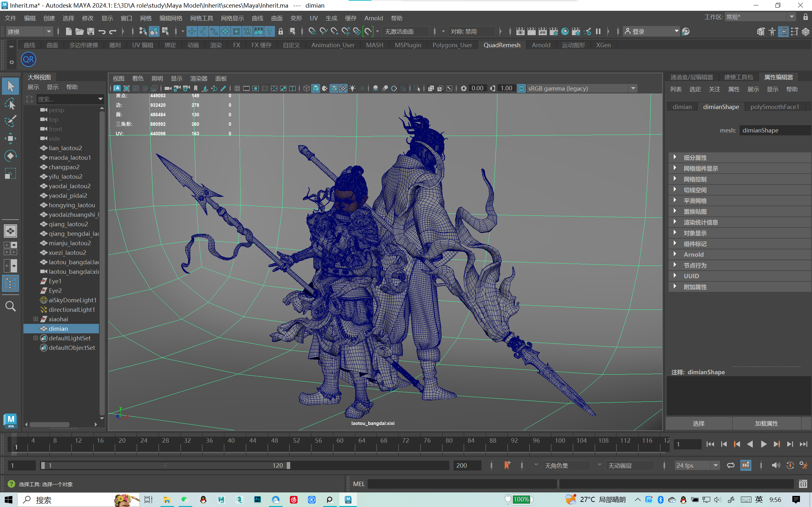This screenshot has height=507, width=812.
Task: Select the Lasso selection tool
Action: [10, 104]
